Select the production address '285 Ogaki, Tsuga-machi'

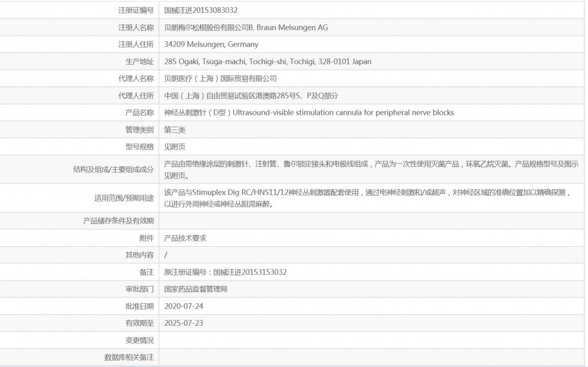205,62
